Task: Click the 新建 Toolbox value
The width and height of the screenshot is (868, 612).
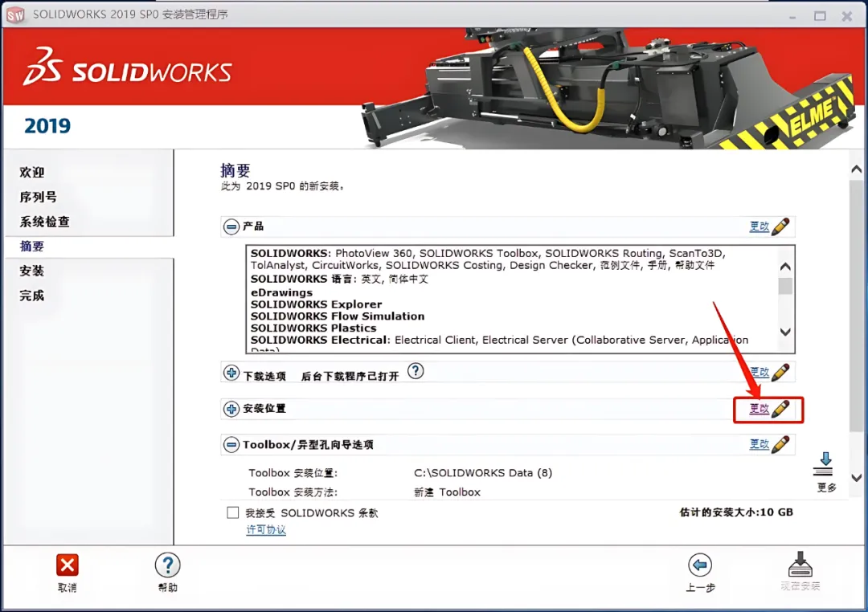Action: (448, 492)
